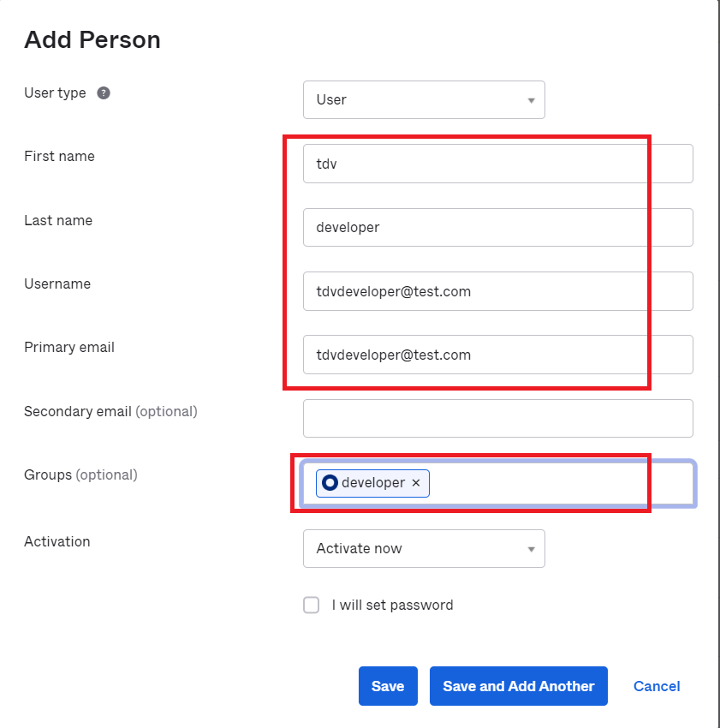Click the Primary email input box
Viewport: 720px width, 728px height.
pyautogui.click(x=498, y=355)
